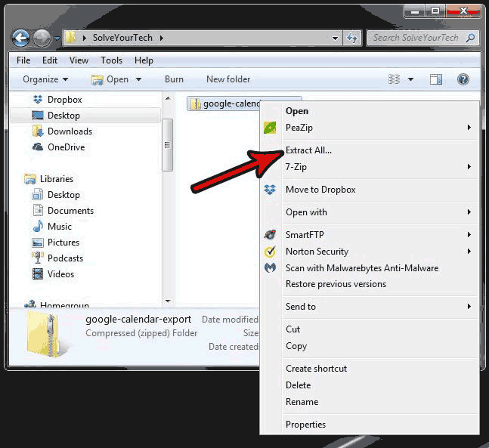Click the Change your view icon

click(x=394, y=79)
